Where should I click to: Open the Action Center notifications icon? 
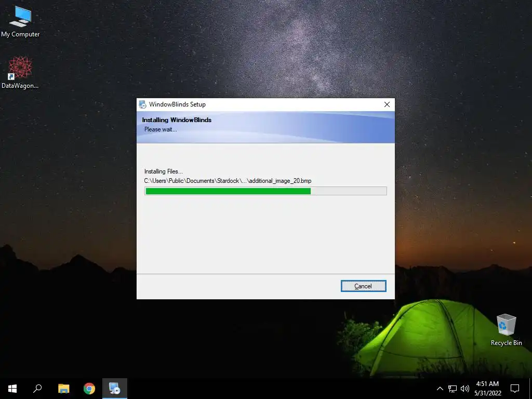(x=515, y=389)
